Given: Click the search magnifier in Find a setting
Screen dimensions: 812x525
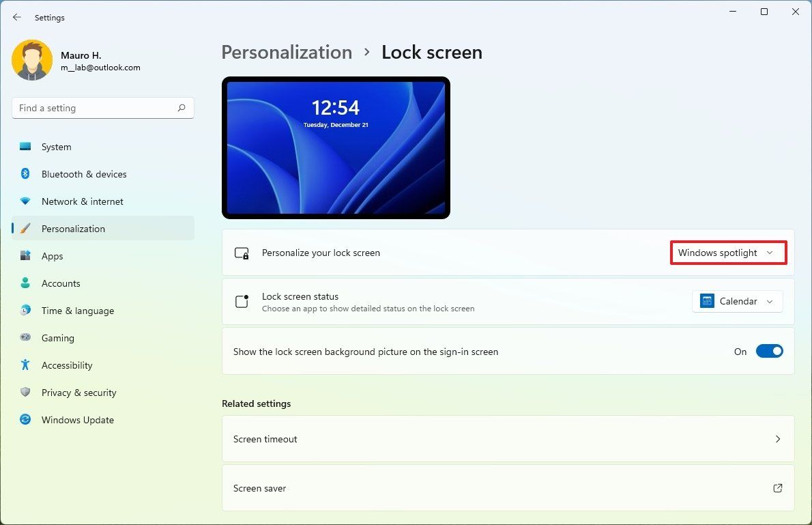Looking at the screenshot, I should pyautogui.click(x=182, y=108).
